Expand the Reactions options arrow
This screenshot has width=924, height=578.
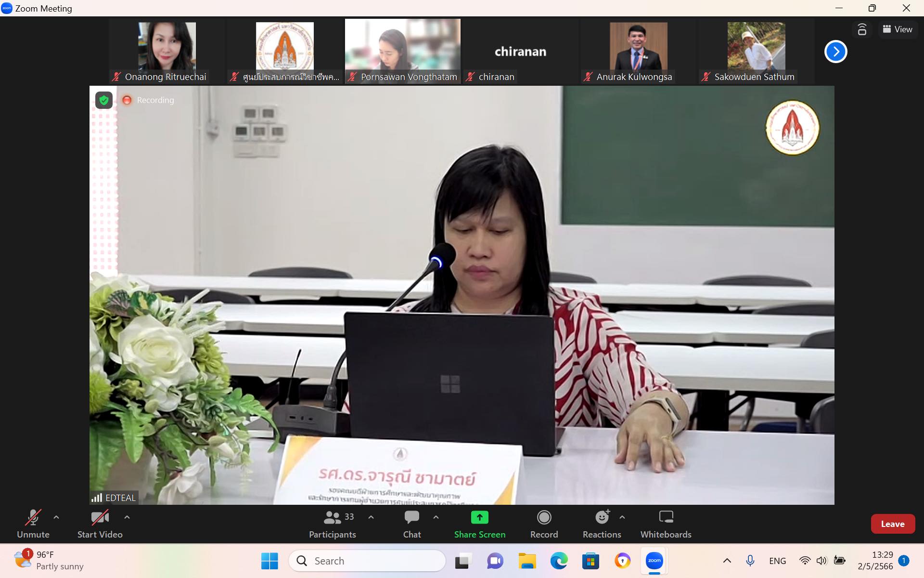pos(622,517)
